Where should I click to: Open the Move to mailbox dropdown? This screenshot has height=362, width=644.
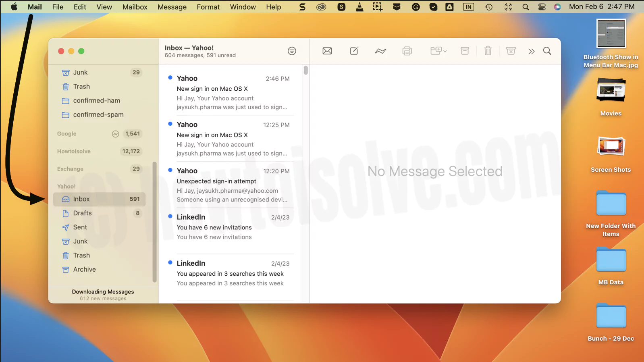click(438, 51)
